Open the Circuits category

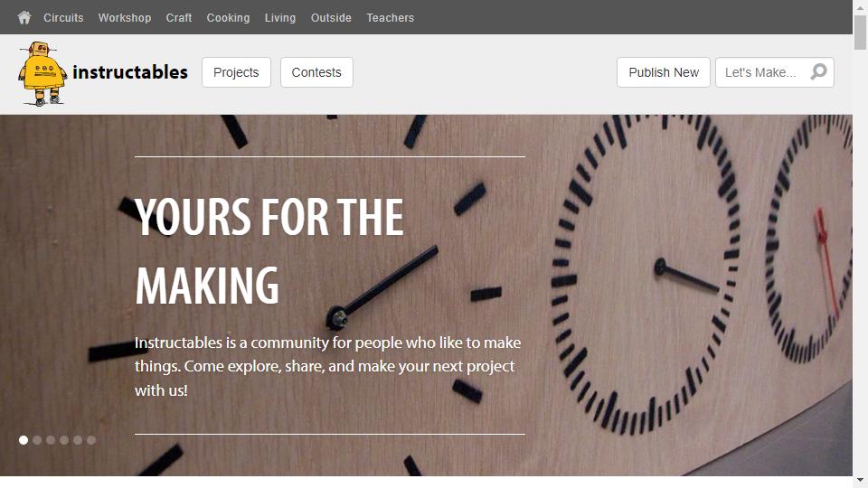(63, 18)
